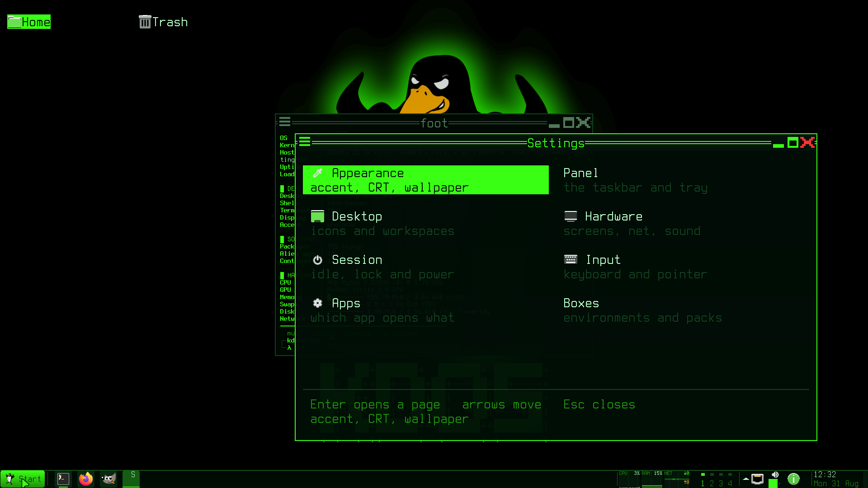Click the Settings window hamburger menu icon
Image resolution: width=868 pixels, height=488 pixels.
click(x=305, y=142)
